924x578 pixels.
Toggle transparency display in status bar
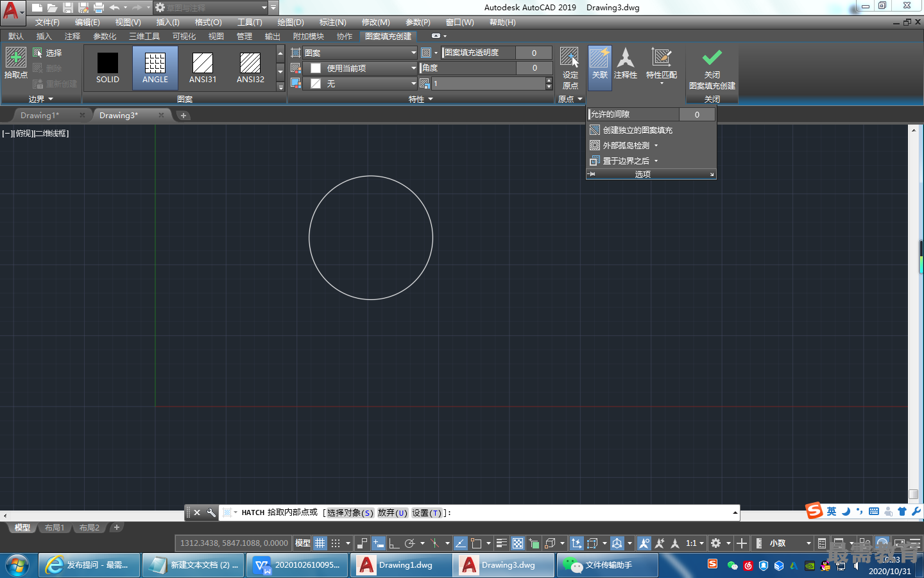[x=518, y=543]
